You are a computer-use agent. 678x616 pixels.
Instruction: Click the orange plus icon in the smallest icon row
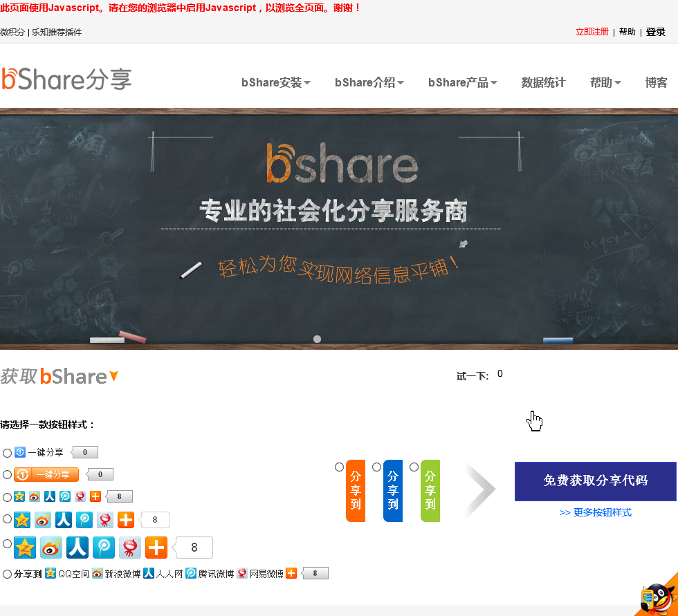pos(95,496)
